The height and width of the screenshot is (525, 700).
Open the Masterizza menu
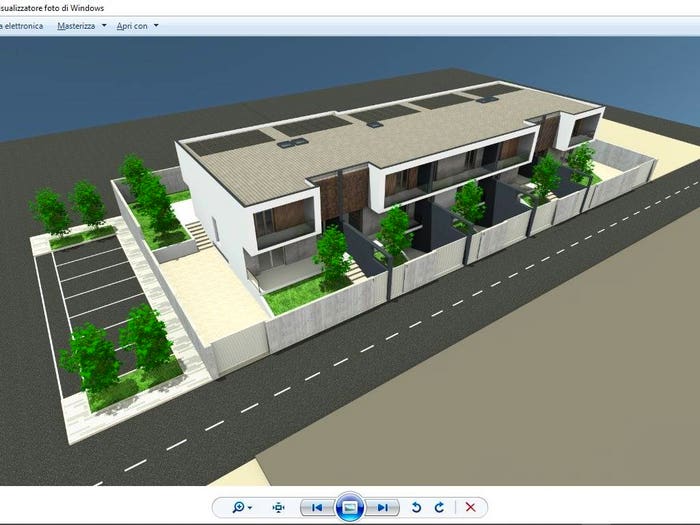tap(76, 26)
